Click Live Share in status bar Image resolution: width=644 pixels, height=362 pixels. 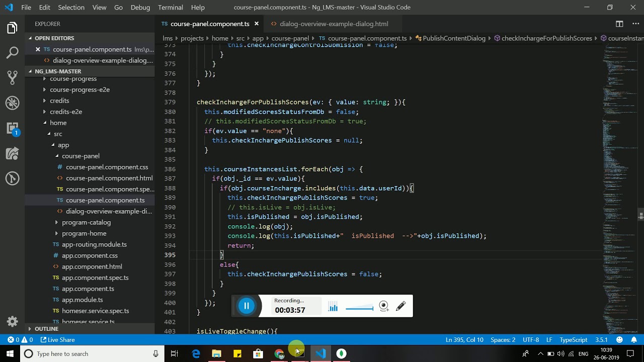pyautogui.click(x=57, y=340)
